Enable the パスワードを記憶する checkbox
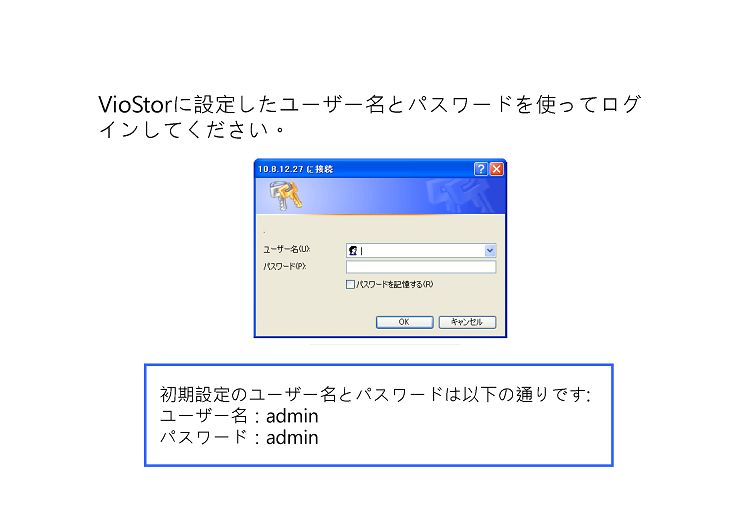The width and height of the screenshot is (750, 529). (350, 285)
